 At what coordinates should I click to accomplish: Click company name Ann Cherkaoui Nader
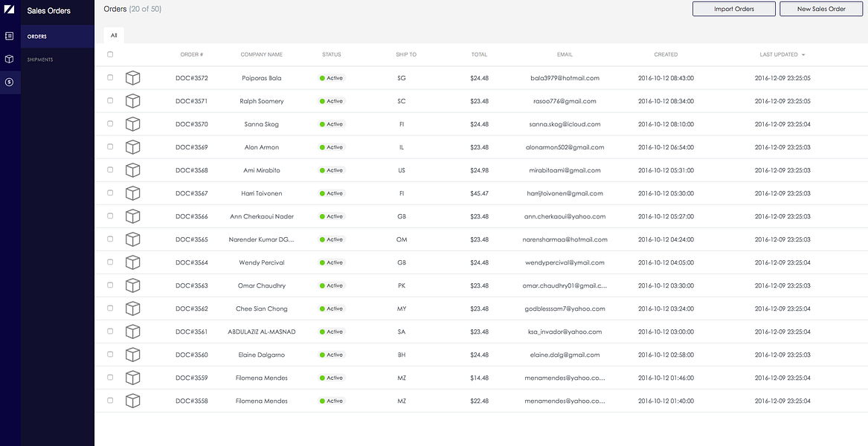[x=261, y=216]
